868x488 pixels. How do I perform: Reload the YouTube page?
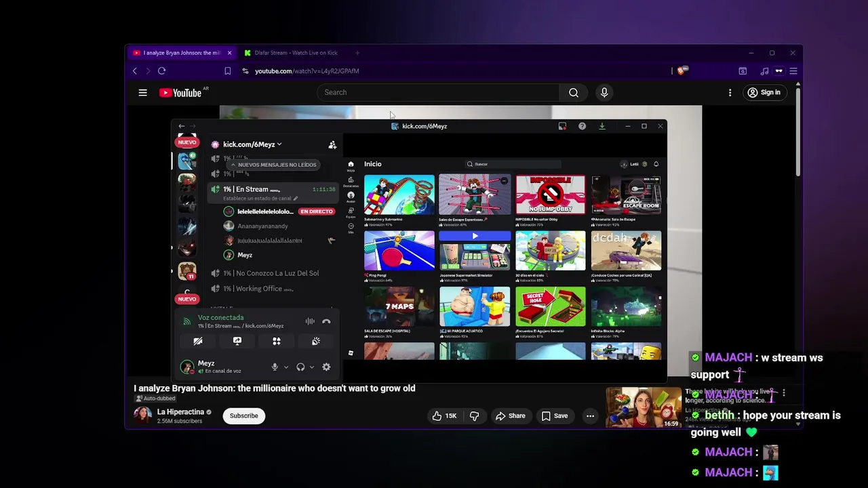pyautogui.click(x=161, y=70)
